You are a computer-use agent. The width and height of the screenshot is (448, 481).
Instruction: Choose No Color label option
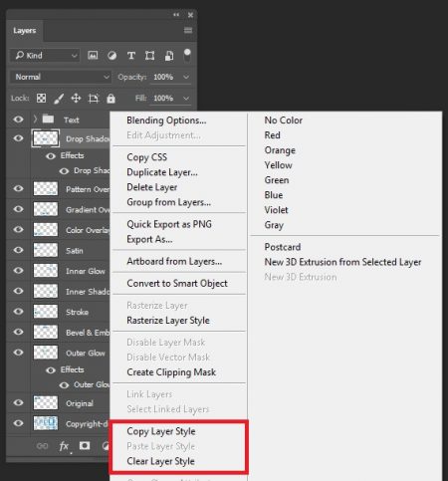pos(284,120)
